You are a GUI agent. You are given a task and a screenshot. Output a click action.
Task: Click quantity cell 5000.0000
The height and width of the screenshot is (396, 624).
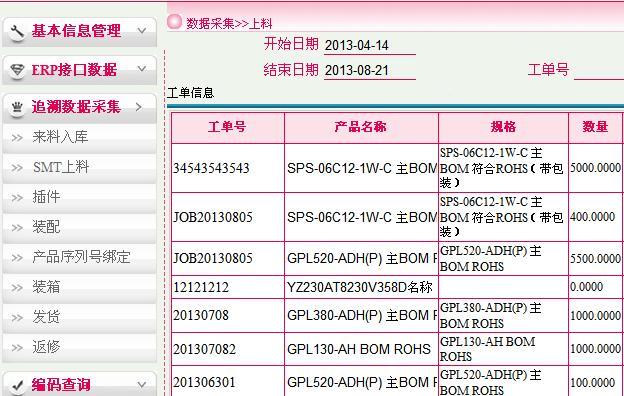click(595, 168)
